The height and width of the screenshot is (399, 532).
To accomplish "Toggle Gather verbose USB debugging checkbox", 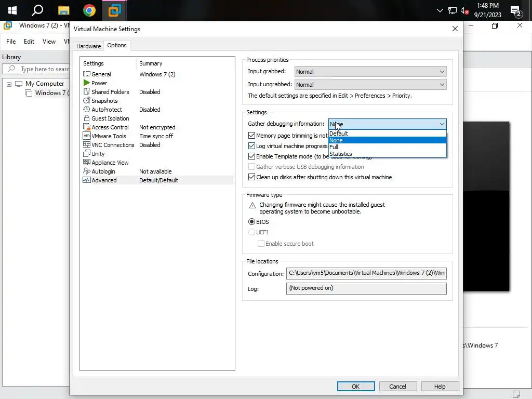I will coord(251,167).
